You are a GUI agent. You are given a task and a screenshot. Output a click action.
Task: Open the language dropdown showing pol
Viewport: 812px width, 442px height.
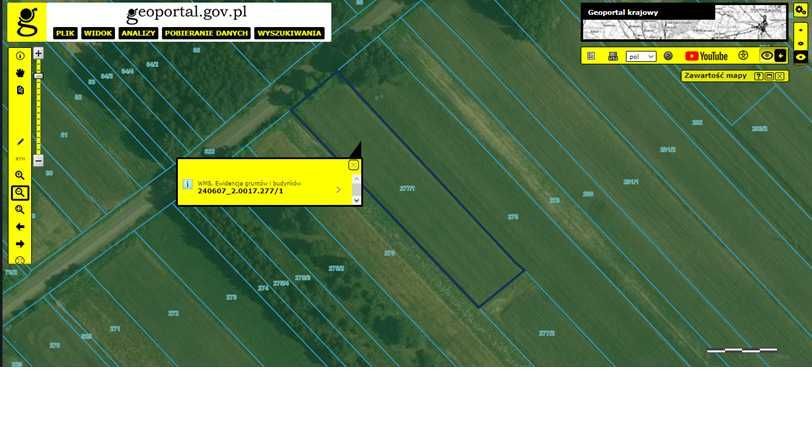(641, 56)
